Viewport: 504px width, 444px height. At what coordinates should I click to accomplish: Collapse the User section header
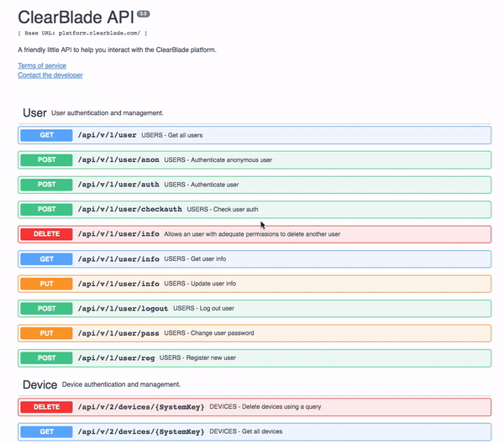(x=35, y=112)
